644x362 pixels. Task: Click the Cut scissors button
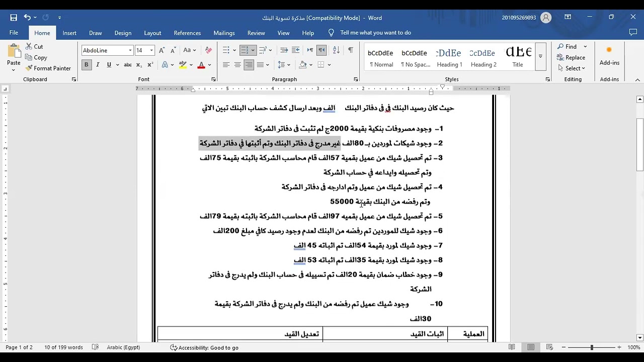(x=34, y=46)
